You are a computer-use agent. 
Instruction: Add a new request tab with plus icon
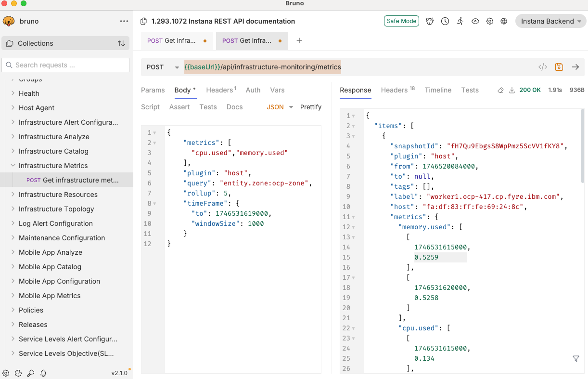click(299, 40)
